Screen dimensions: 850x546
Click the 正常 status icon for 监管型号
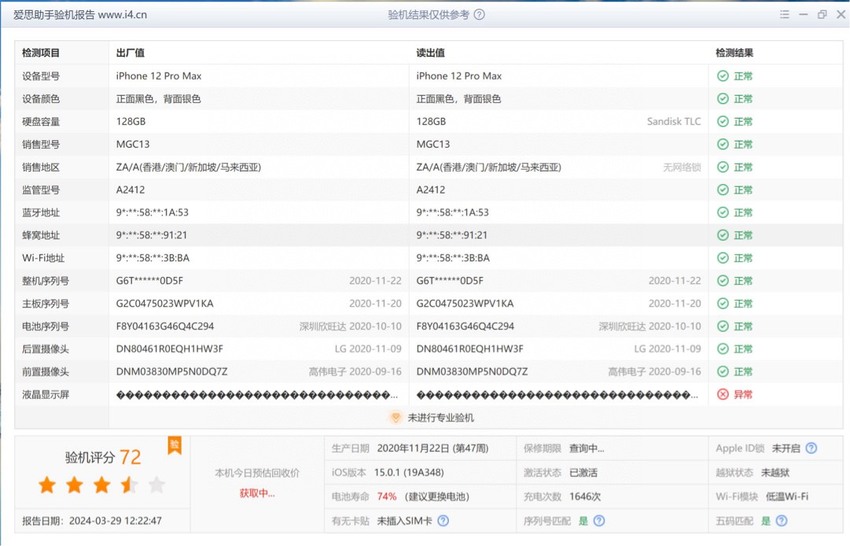pyautogui.click(x=723, y=190)
